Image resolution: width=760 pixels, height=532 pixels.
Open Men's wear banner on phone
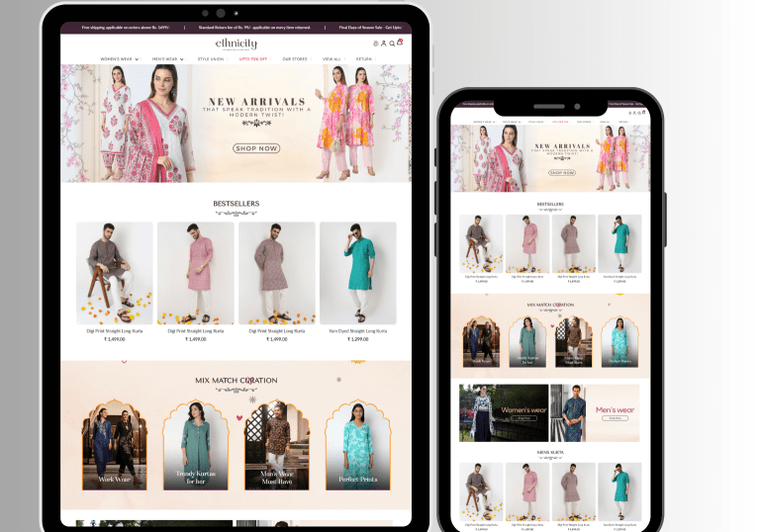click(595, 412)
